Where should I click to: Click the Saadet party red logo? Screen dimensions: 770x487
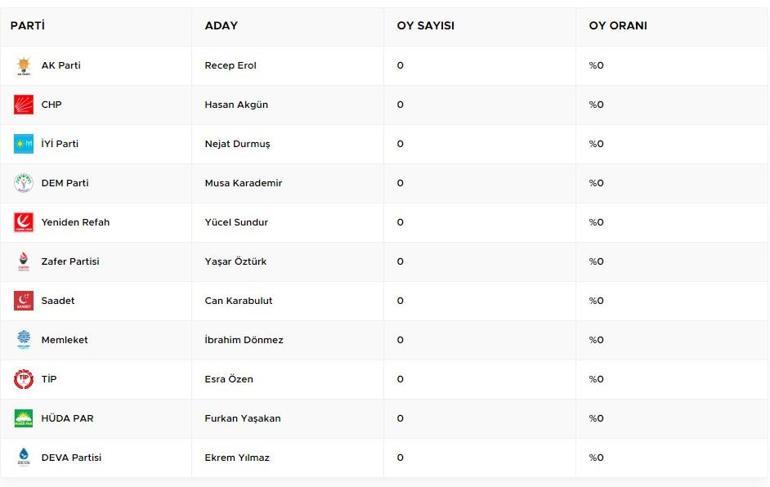pyautogui.click(x=24, y=300)
